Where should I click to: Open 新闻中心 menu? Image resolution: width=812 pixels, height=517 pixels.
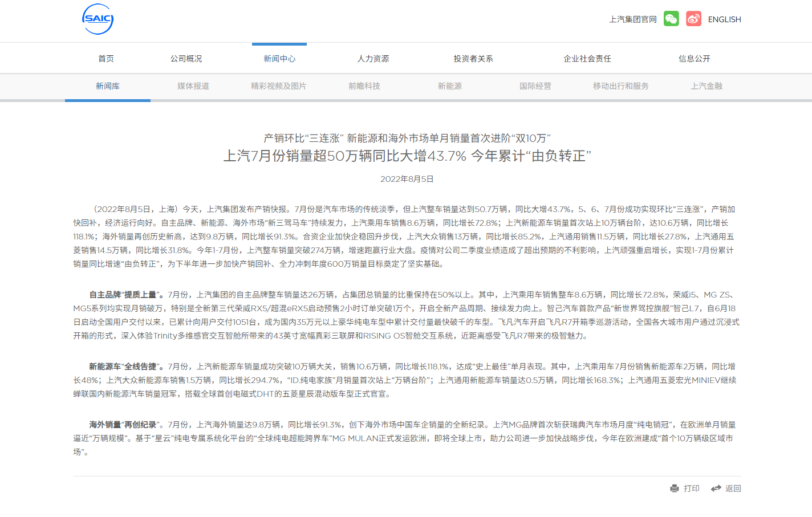pyautogui.click(x=279, y=59)
